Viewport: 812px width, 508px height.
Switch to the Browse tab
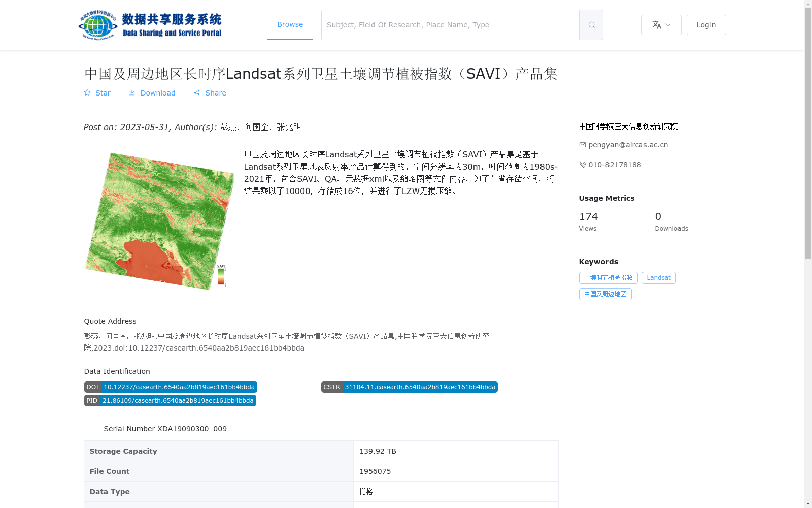[290, 24]
